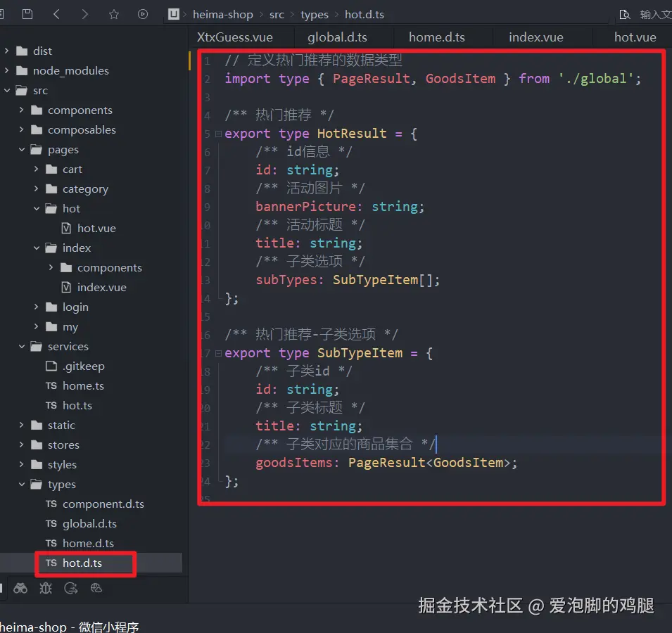
Task: Switch to the global.d.ts tab
Action: tap(337, 37)
